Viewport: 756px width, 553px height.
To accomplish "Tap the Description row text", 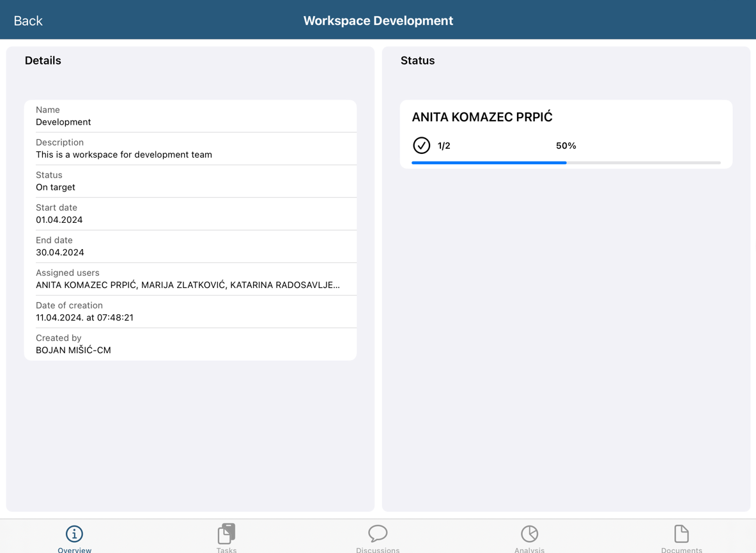I will click(190, 149).
